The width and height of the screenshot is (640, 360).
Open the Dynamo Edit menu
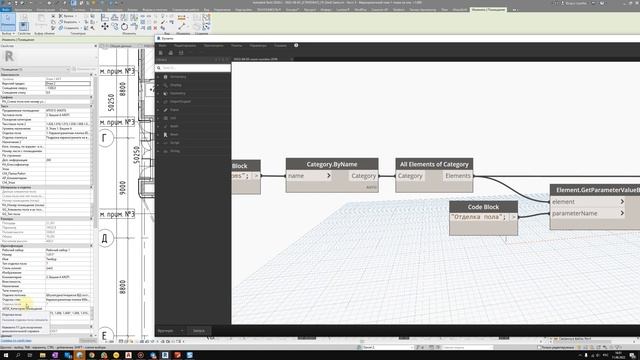pyautogui.click(x=185, y=46)
